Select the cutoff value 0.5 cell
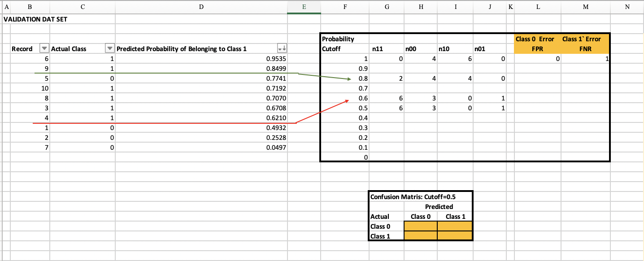 click(345, 108)
